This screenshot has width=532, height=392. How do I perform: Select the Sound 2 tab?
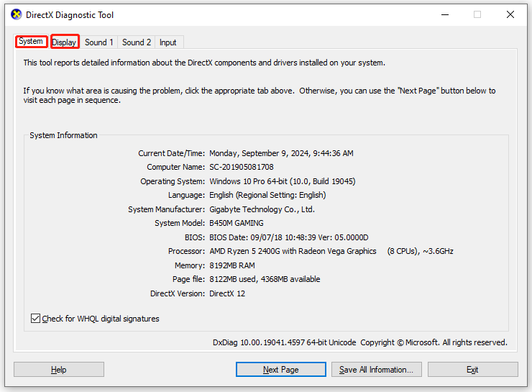point(137,42)
